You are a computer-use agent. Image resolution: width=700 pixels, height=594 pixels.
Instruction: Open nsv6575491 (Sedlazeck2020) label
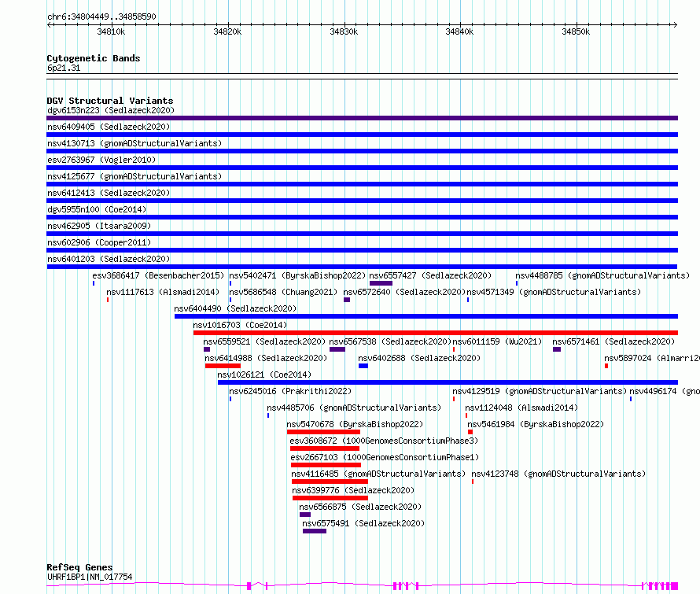click(x=363, y=523)
